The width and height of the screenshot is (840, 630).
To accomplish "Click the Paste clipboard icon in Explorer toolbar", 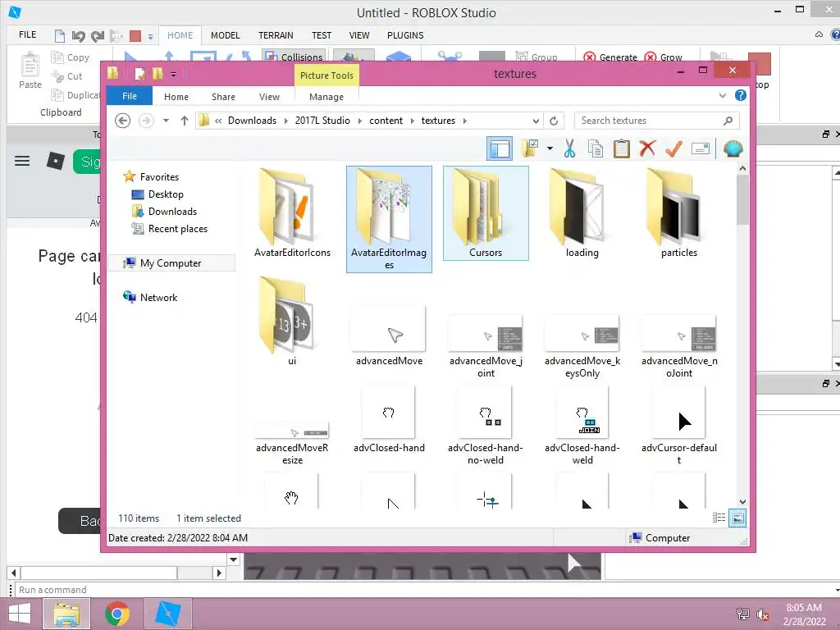I will 622,149.
